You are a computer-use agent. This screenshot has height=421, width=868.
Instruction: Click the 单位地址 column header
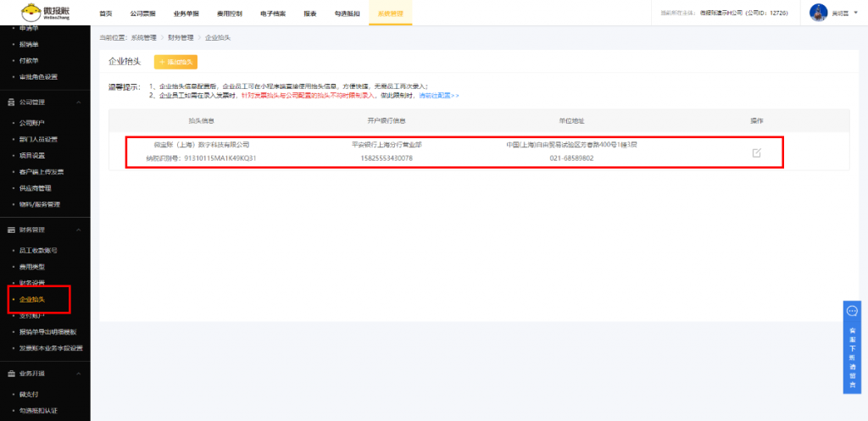point(572,120)
